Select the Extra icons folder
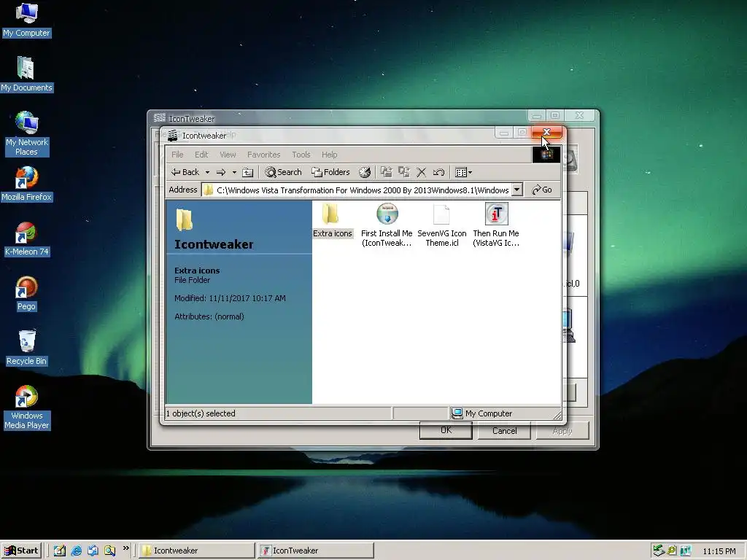This screenshot has width=747, height=560. (333, 220)
